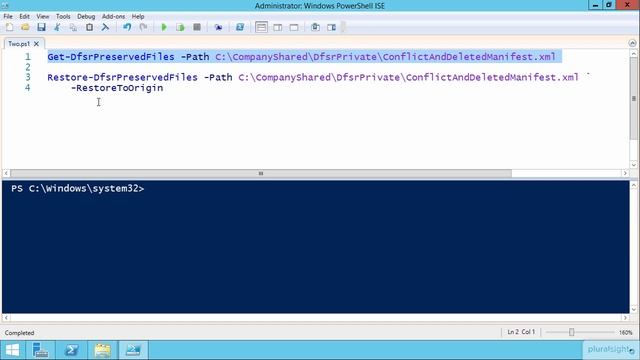
Task: Click script pane scroll left arrow
Action: (x=6, y=173)
